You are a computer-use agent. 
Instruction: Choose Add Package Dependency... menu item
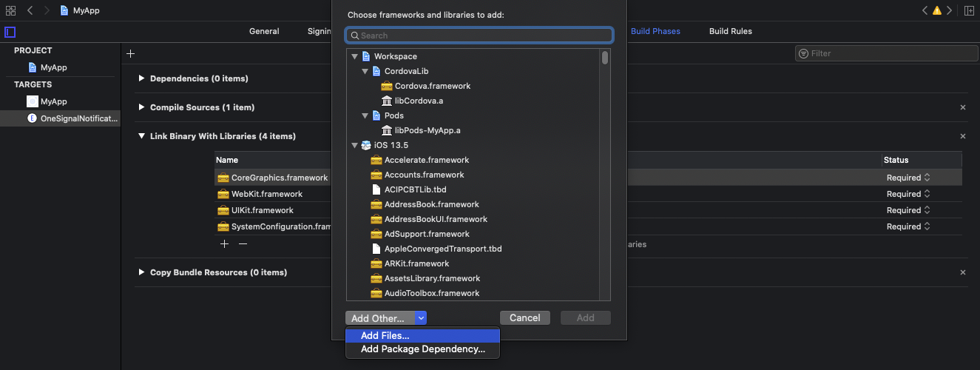click(x=423, y=349)
